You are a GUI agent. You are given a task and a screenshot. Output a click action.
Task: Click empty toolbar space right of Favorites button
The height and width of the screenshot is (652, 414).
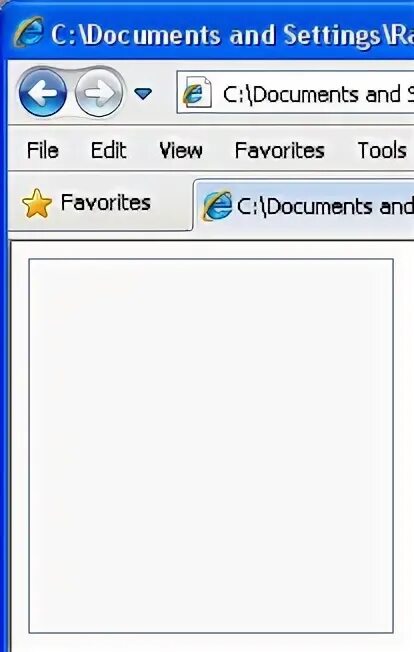tap(170, 204)
